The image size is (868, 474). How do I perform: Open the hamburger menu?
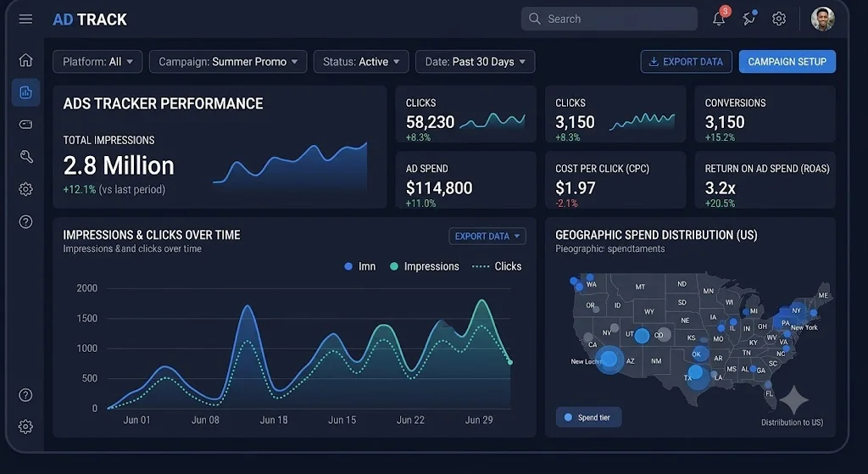[25, 20]
